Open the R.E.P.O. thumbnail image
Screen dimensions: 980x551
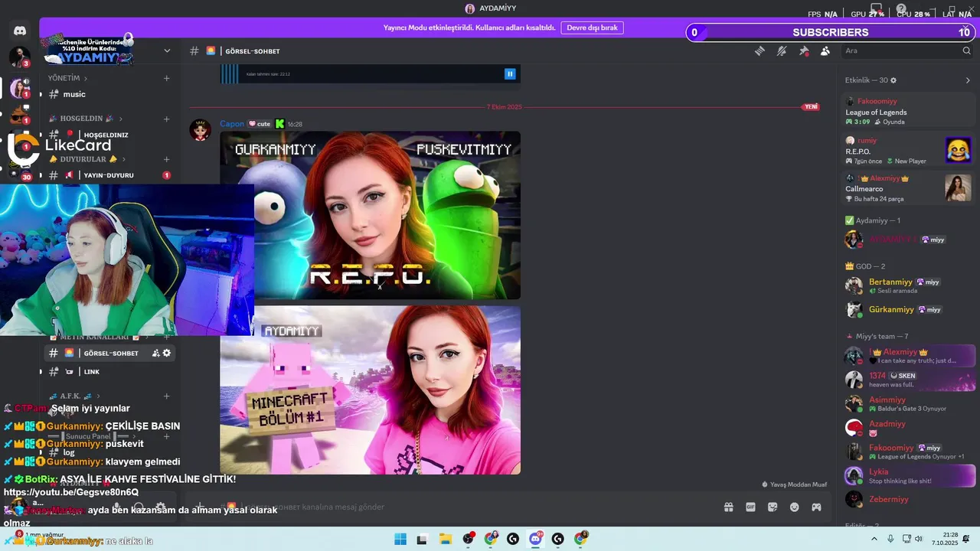[x=370, y=215]
